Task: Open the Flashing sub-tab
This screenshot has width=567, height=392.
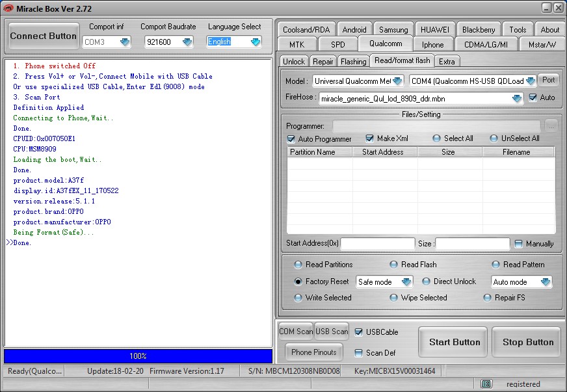Action: [x=353, y=62]
